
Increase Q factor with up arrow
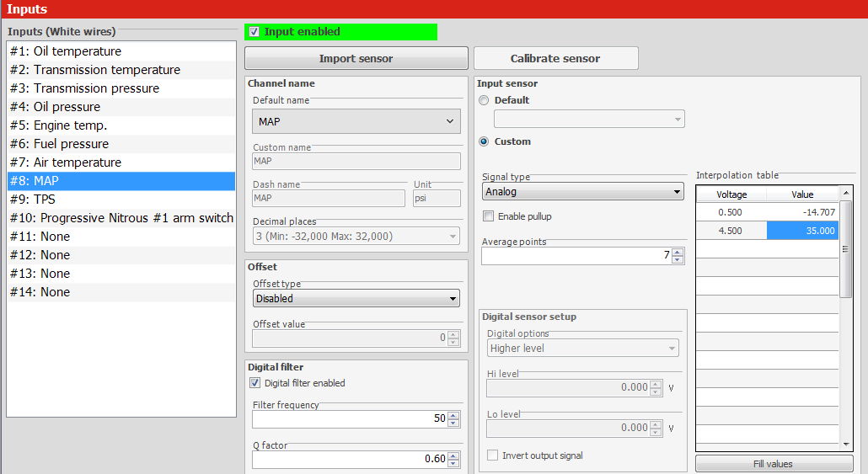(453, 455)
